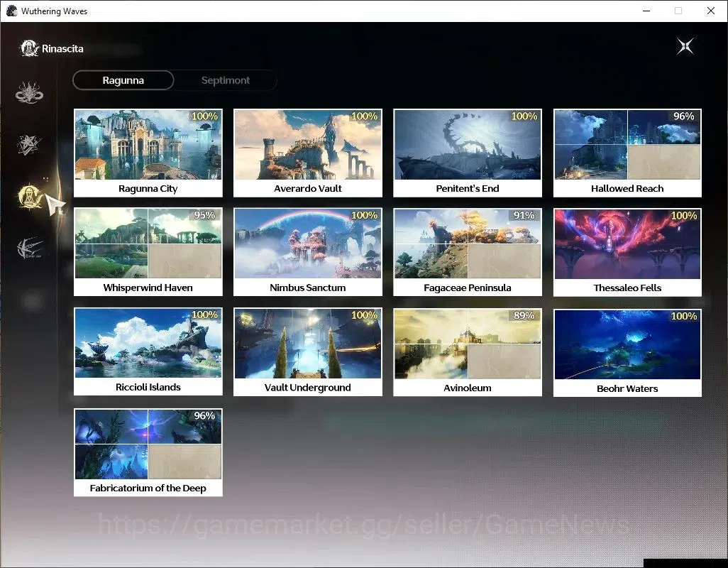728x568 pixels.
Task: Open the Vault Underground area card
Action: [308, 351]
